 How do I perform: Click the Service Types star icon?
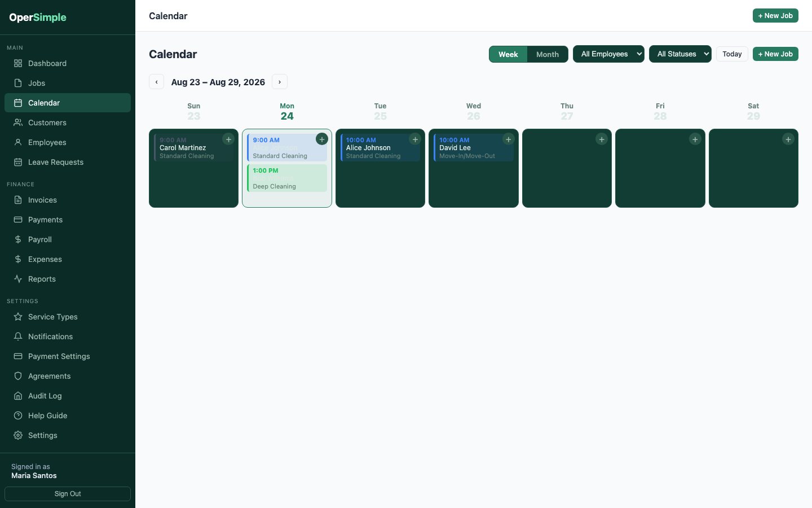(18, 317)
